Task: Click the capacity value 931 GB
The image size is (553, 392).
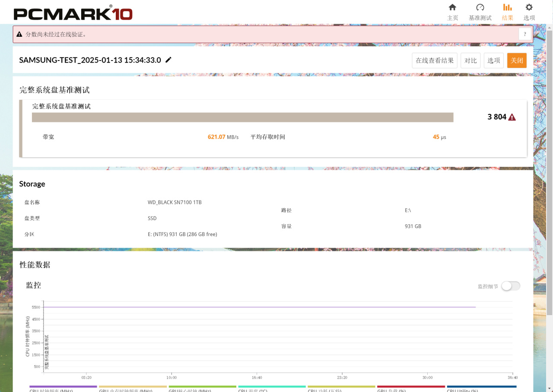Action: click(x=413, y=226)
